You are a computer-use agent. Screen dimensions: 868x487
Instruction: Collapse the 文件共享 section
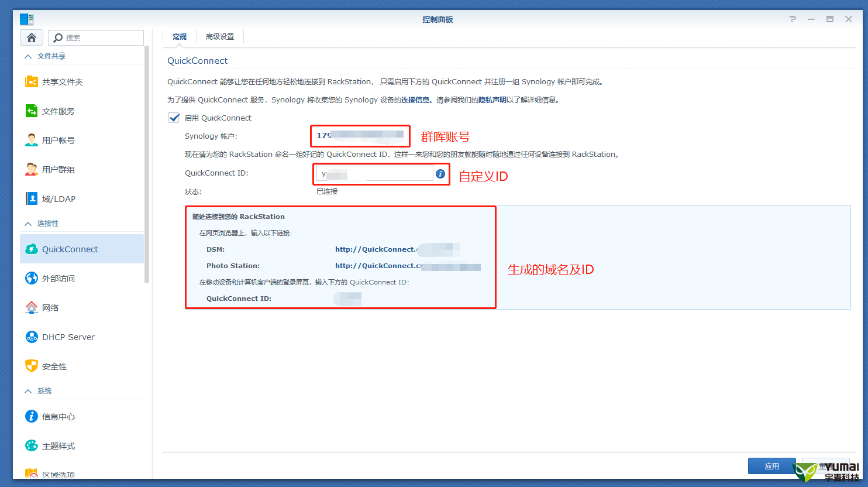point(28,56)
